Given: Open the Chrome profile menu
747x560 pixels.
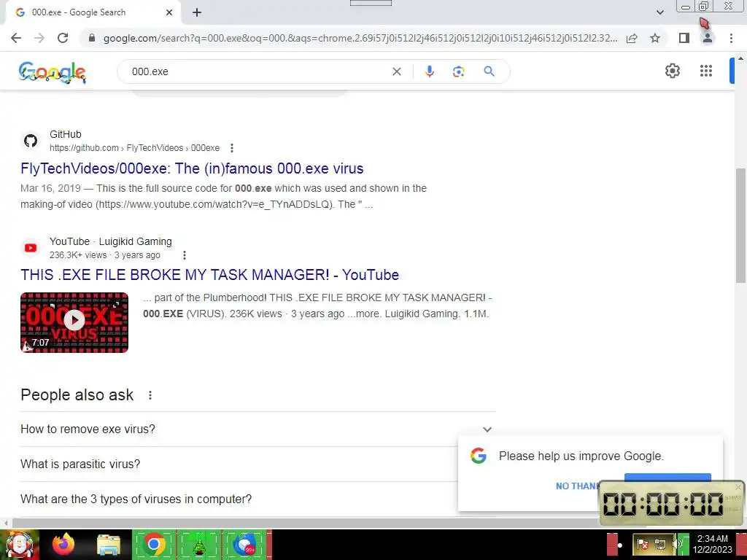Looking at the screenshot, I should coord(708,38).
